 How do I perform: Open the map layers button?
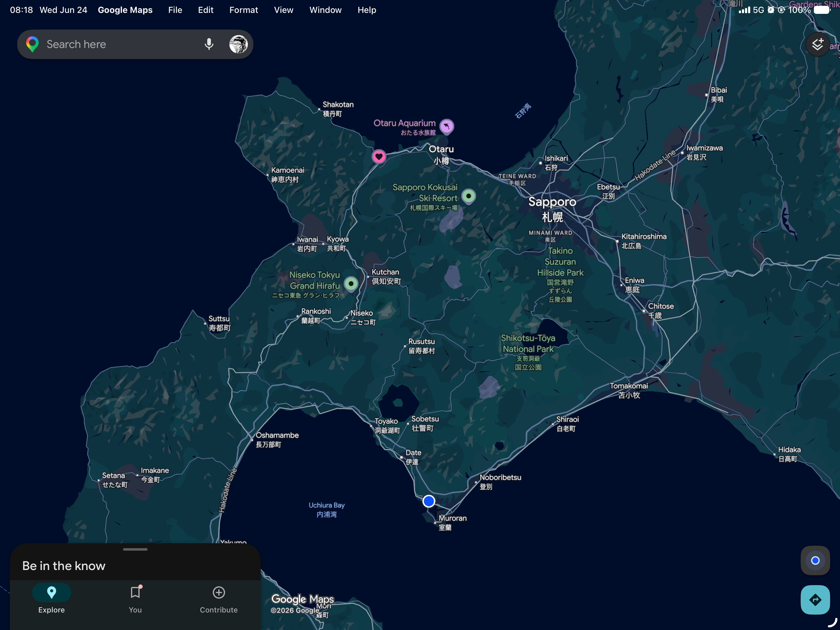pyautogui.click(x=817, y=45)
